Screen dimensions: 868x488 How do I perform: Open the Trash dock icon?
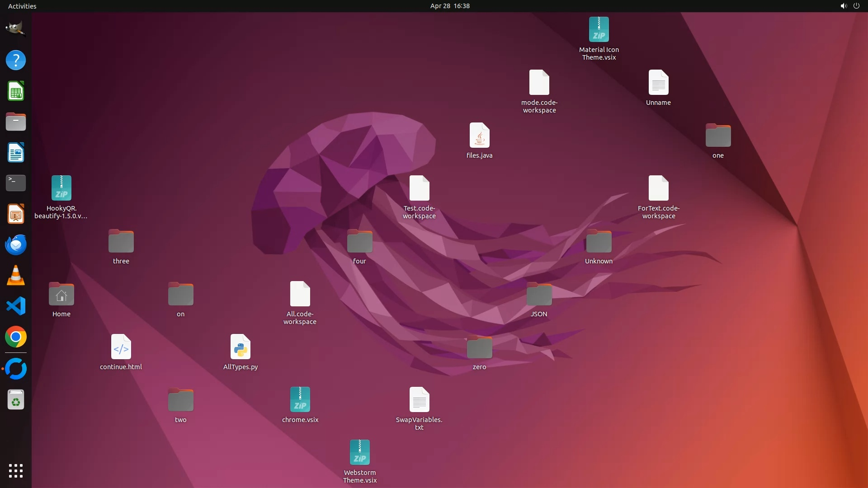click(x=15, y=400)
